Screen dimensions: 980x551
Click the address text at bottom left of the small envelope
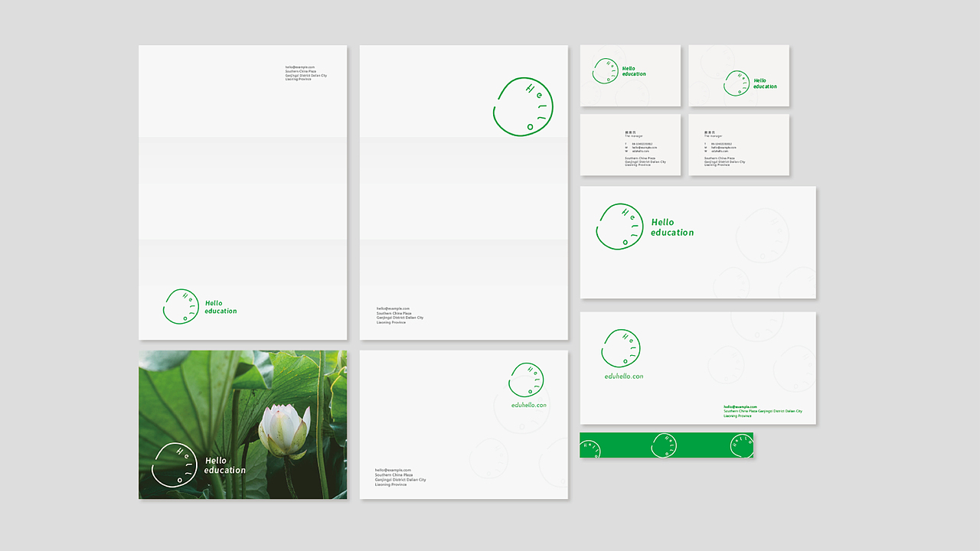click(400, 478)
